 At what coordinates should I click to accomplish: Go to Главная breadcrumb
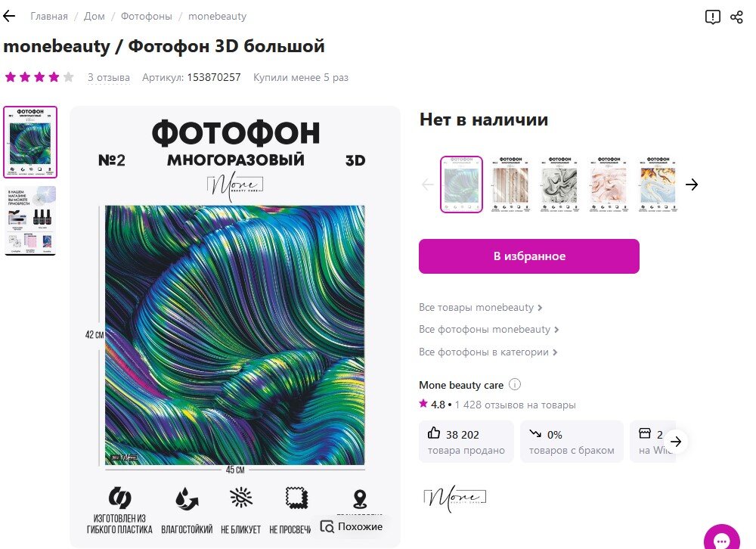[49, 17]
